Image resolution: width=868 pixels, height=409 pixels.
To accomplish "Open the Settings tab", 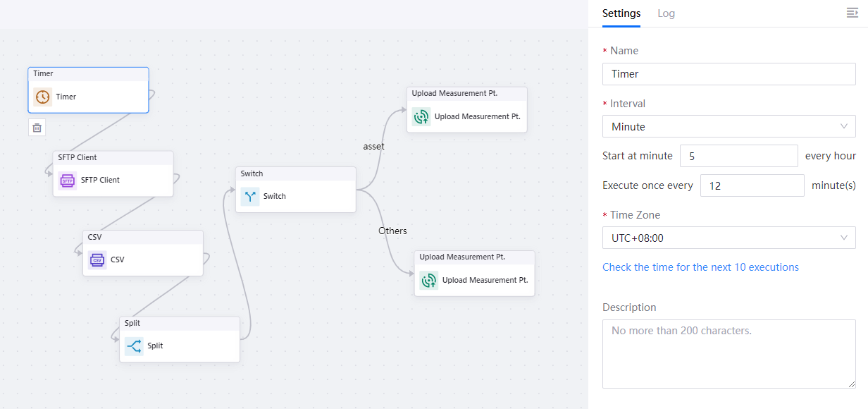I will click(621, 13).
